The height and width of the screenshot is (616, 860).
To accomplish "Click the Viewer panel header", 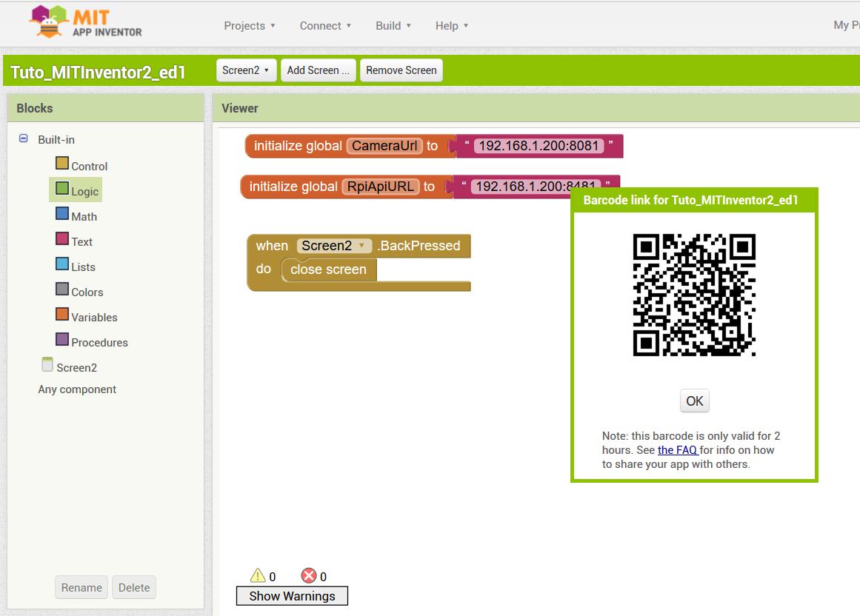I will pyautogui.click(x=536, y=108).
